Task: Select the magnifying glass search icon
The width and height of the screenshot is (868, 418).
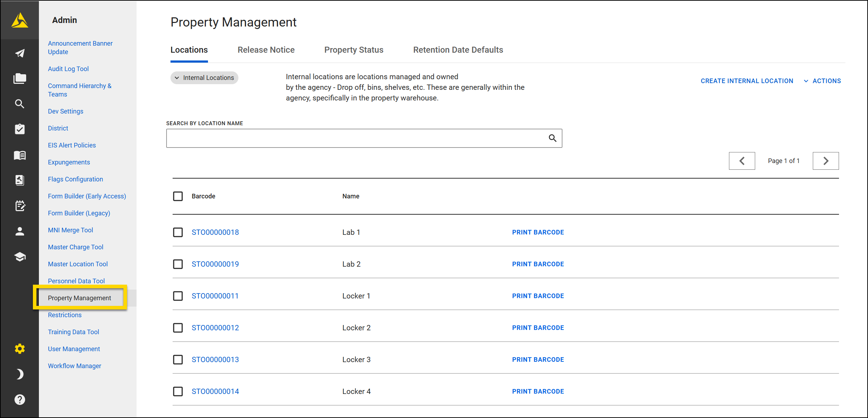Action: tap(19, 104)
